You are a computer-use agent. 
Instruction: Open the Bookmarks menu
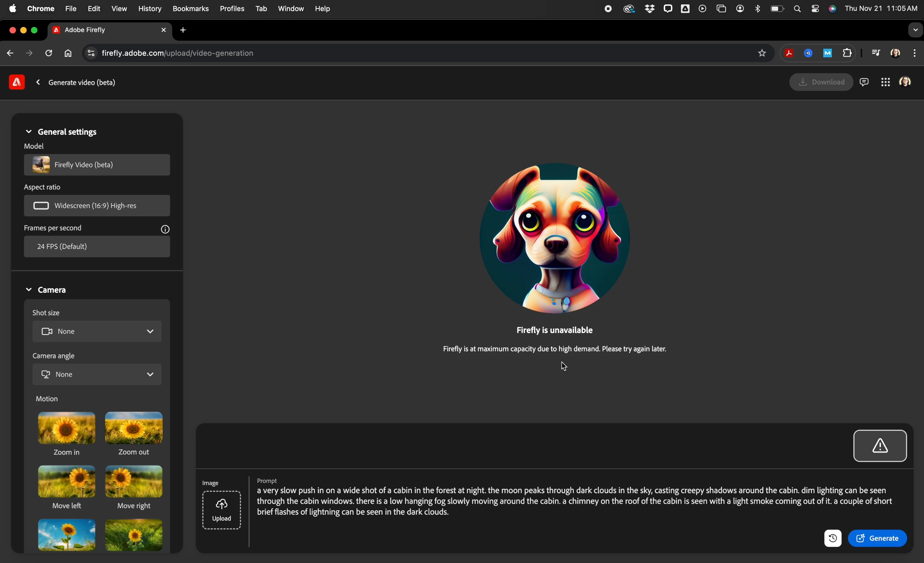click(x=191, y=9)
